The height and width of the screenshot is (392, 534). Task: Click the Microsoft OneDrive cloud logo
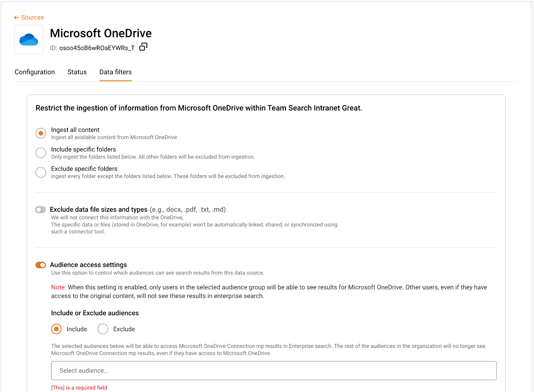click(x=29, y=39)
